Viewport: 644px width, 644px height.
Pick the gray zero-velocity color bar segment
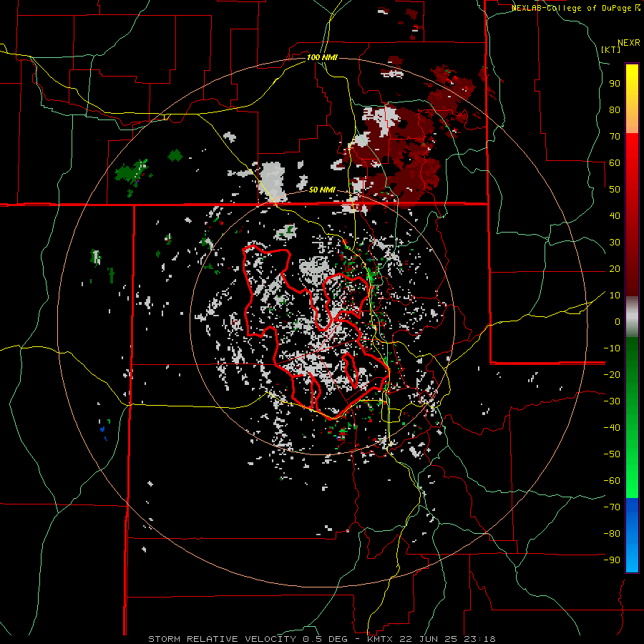tap(632, 317)
